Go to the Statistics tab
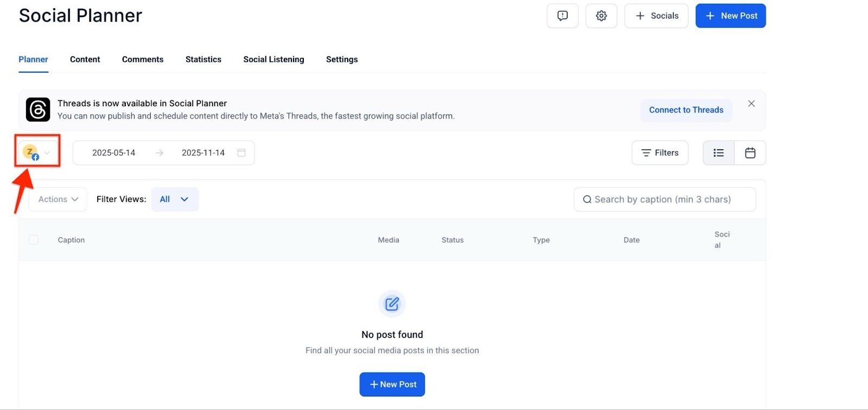Image resolution: width=868 pixels, height=410 pixels. (203, 60)
